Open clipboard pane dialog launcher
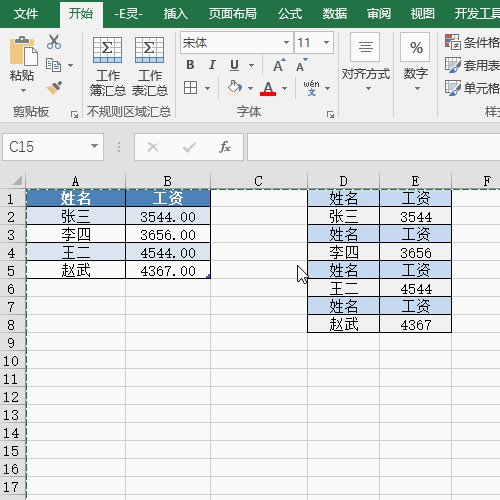 pyautogui.click(x=74, y=115)
